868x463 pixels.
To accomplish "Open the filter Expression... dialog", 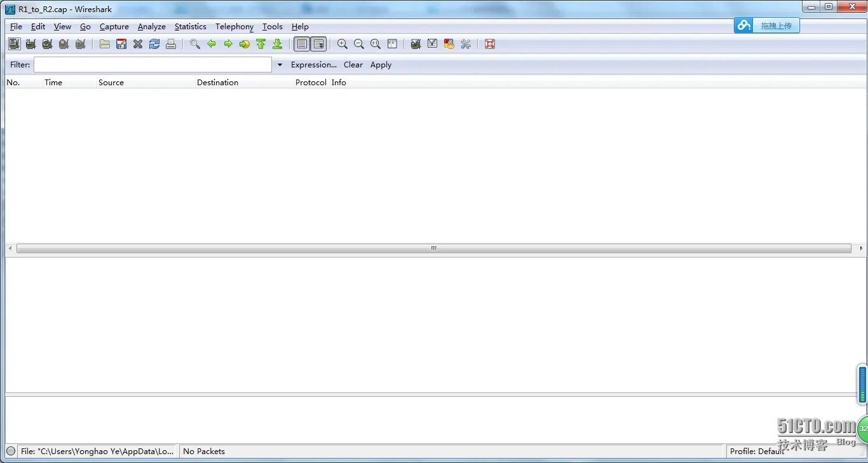I will pos(314,65).
